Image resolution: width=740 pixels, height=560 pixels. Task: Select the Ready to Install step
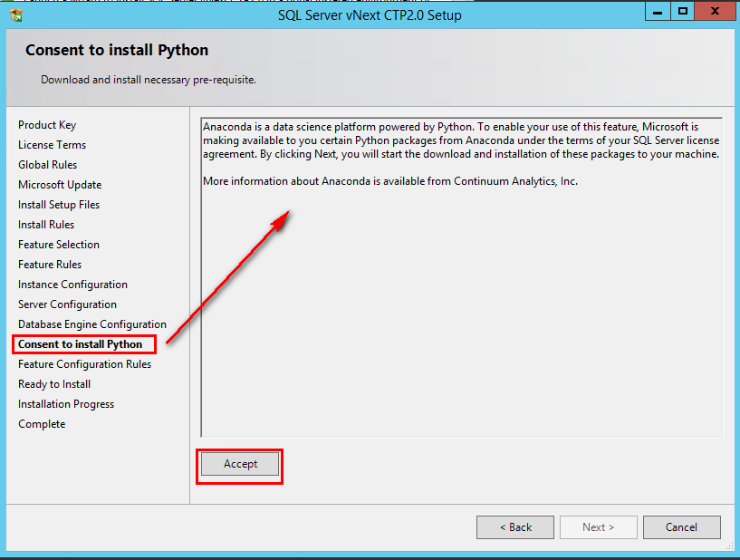54,384
